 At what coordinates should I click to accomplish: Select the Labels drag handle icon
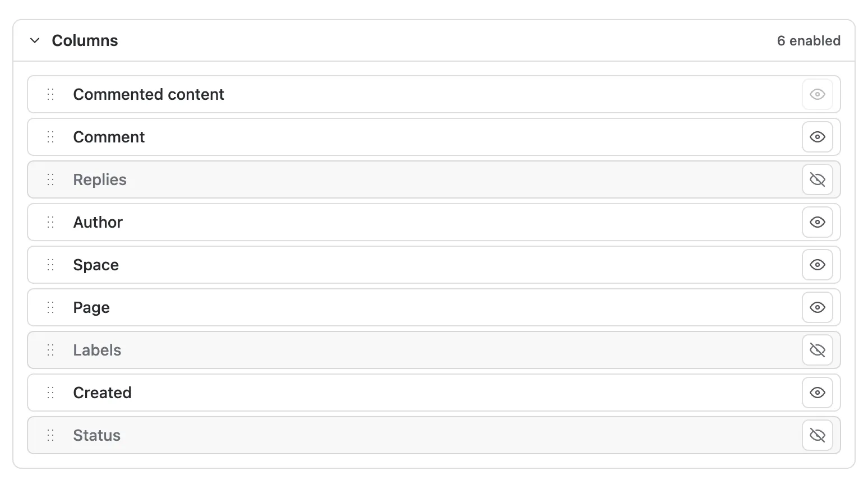click(50, 350)
